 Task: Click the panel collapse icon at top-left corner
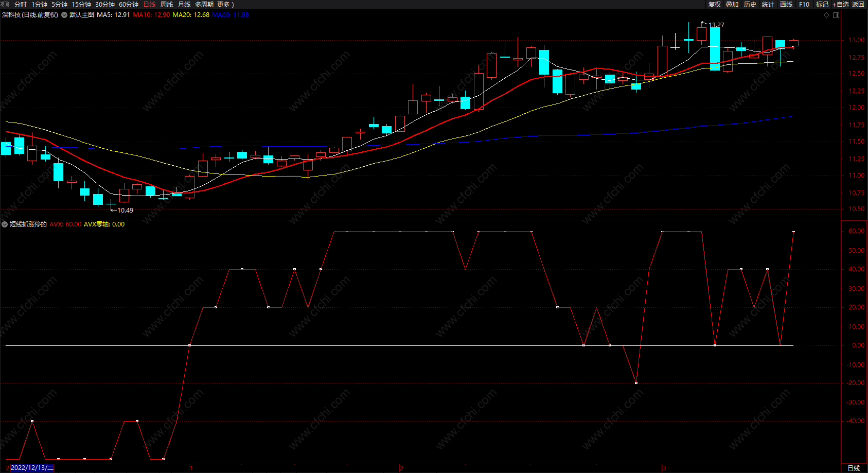pos(5,4)
